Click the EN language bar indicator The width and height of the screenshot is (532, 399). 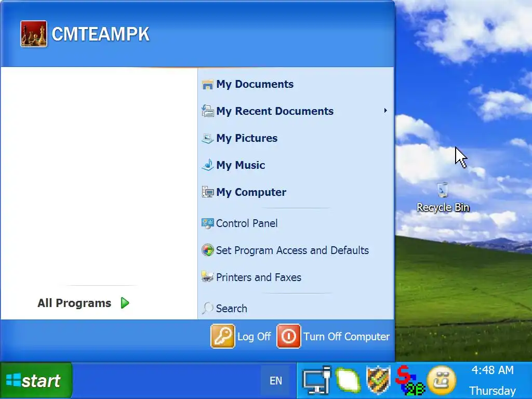tap(275, 381)
